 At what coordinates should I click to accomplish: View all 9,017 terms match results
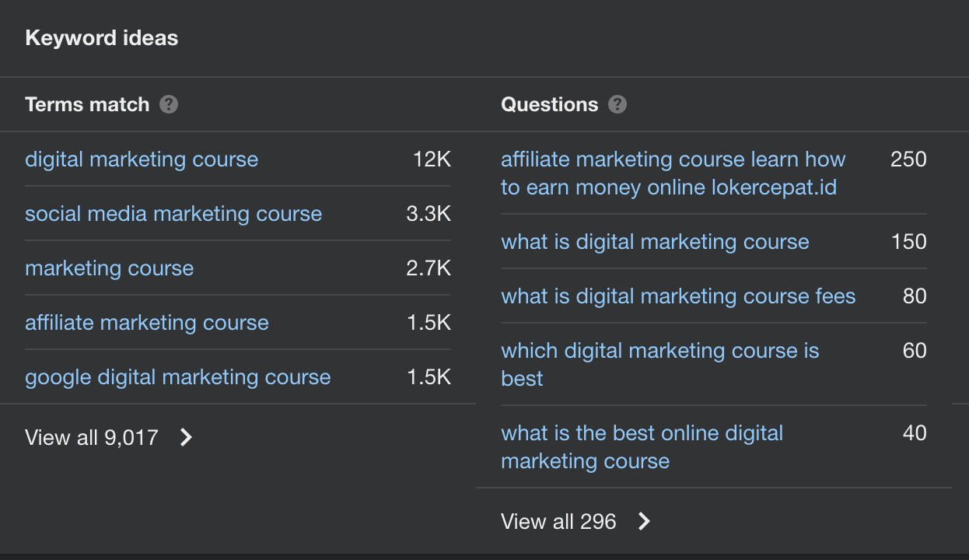[93, 437]
